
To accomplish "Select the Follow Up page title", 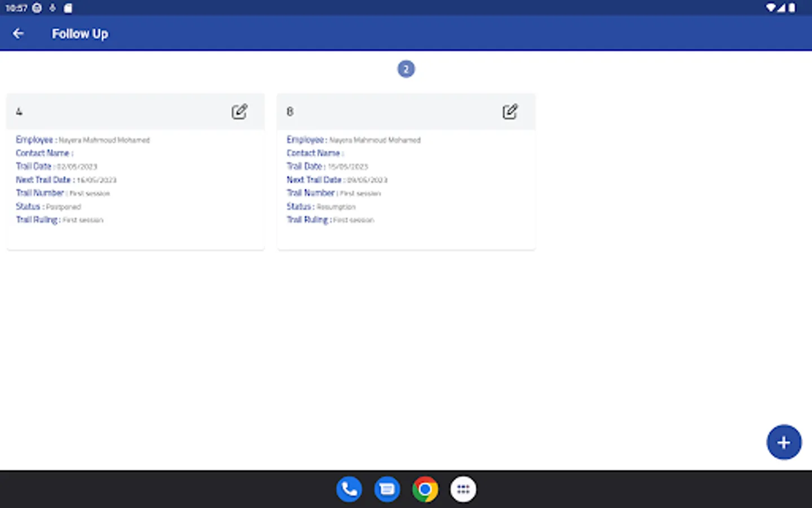I will point(80,34).
